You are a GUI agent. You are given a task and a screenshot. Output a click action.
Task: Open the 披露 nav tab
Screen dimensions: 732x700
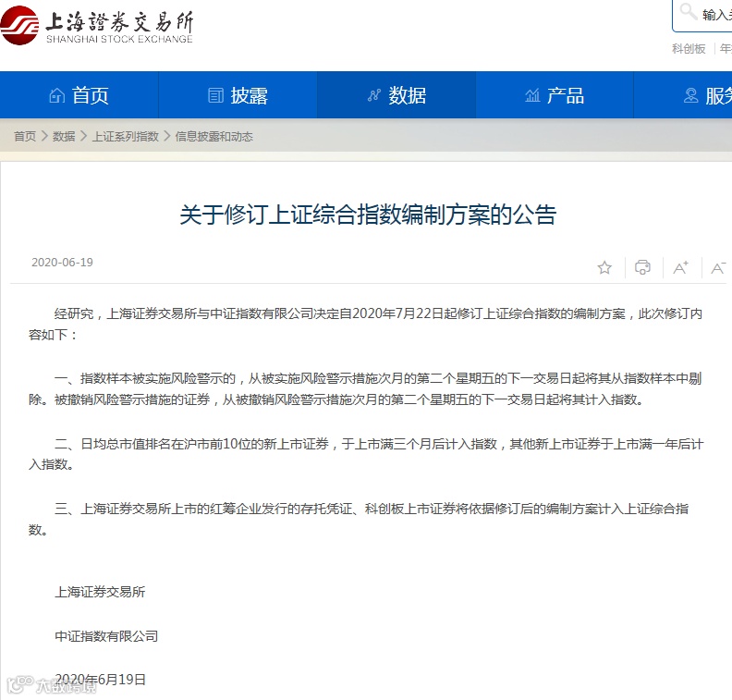[x=238, y=95]
